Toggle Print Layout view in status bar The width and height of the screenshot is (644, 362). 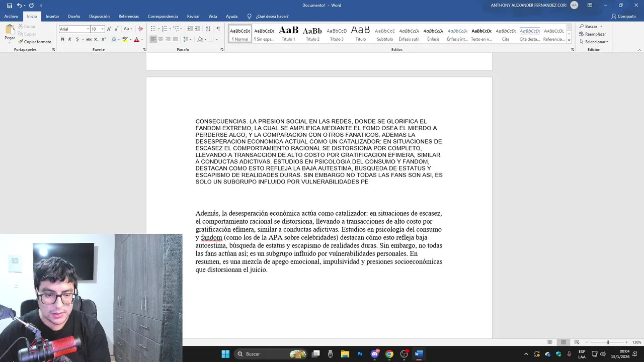click(563, 342)
